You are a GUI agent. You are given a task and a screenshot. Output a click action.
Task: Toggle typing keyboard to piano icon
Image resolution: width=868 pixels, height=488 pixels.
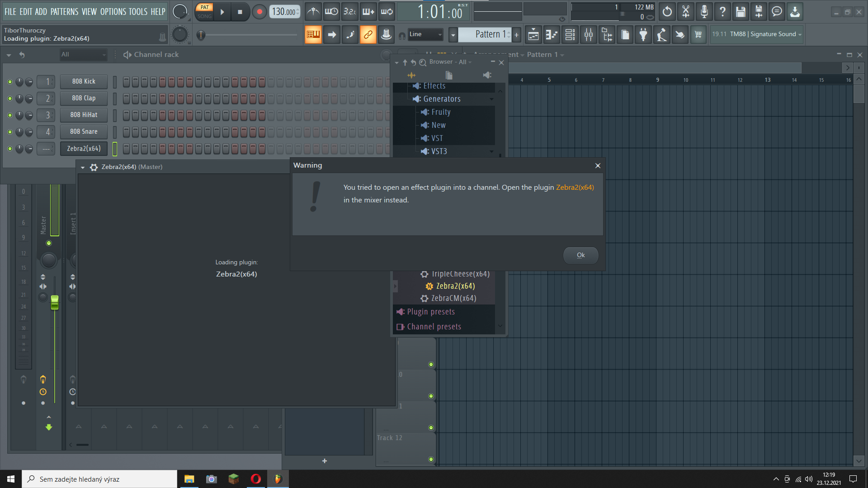point(313,34)
